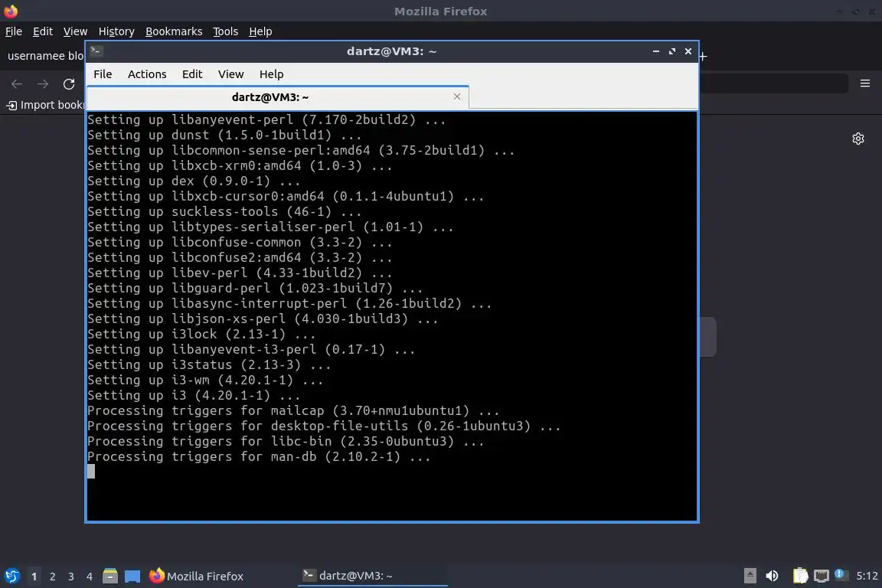Open Firefox Tools menu
Viewport: 882px width, 588px height.
[x=226, y=31]
